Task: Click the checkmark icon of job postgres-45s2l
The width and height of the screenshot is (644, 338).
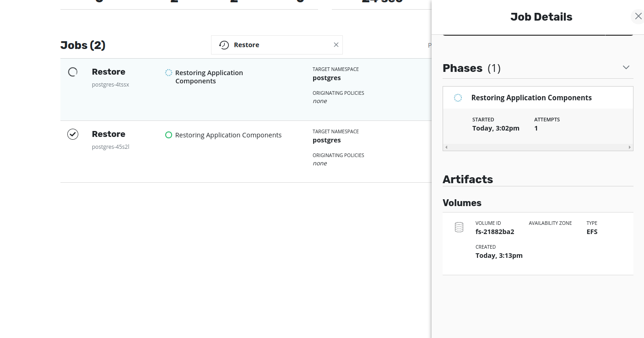Action: (x=73, y=134)
